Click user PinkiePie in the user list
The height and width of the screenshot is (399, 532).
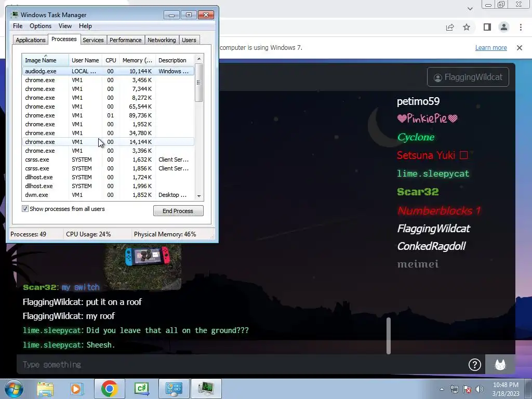pyautogui.click(x=427, y=118)
